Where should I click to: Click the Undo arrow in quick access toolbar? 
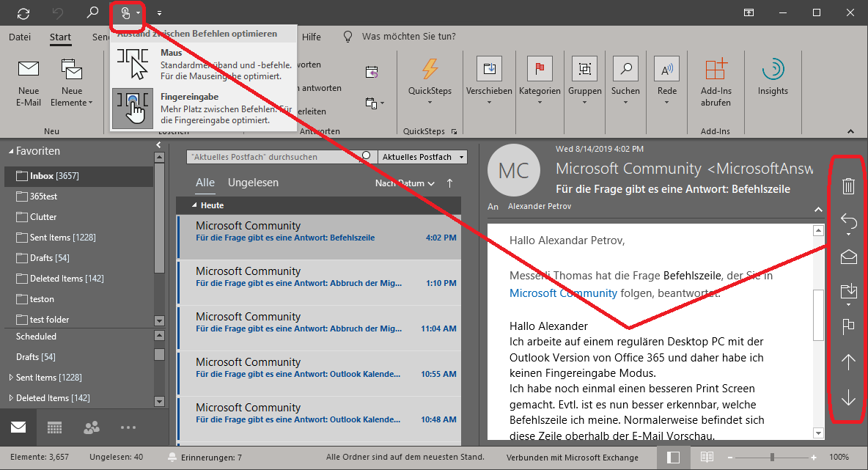click(58, 13)
